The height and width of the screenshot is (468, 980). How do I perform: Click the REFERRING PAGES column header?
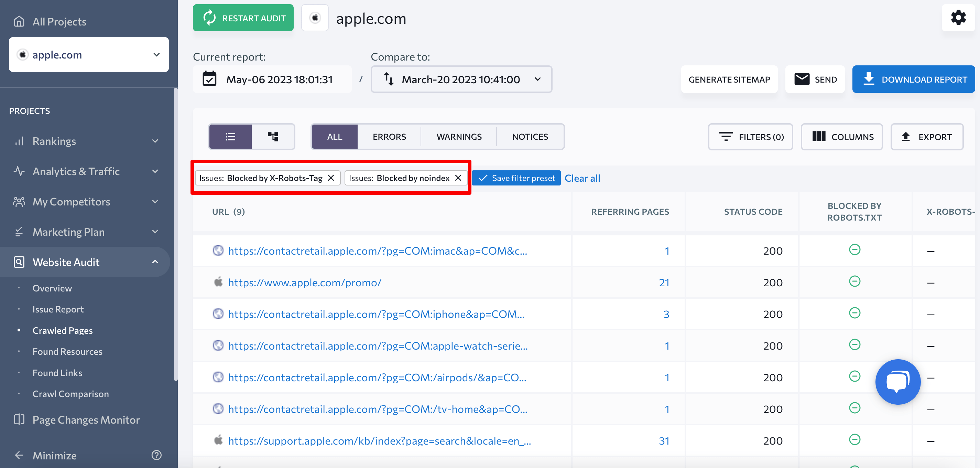630,212
